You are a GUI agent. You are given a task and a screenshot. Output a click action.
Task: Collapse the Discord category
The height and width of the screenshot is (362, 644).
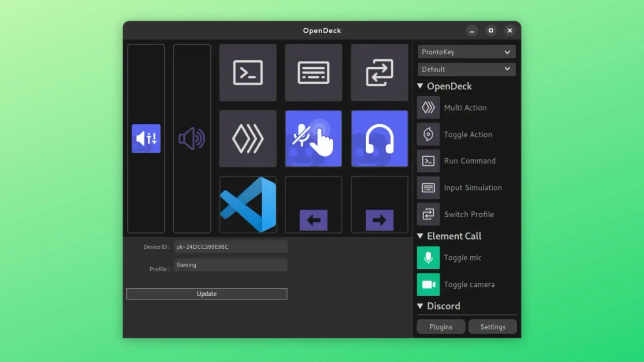pyautogui.click(x=420, y=306)
